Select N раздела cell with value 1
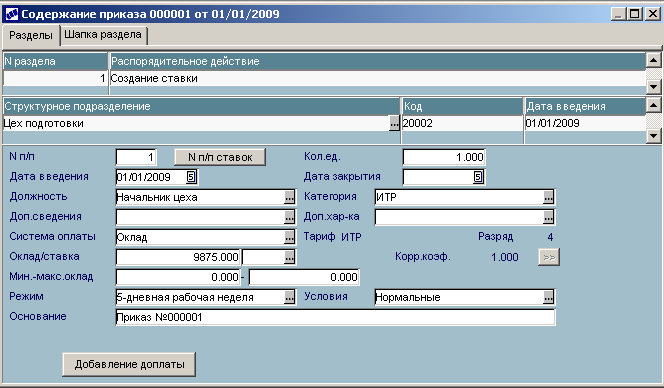Image resolution: width=664 pixels, height=388 pixels. coord(55,78)
